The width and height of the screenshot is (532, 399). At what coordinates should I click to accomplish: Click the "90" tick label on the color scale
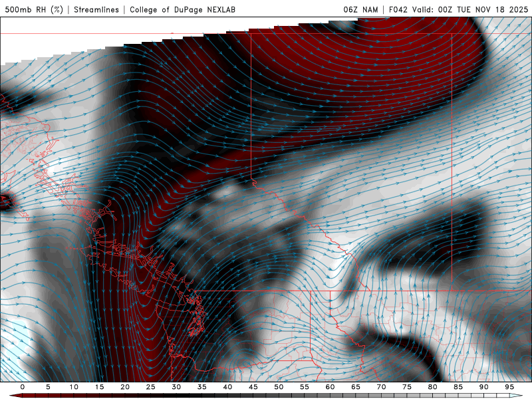click(x=484, y=387)
